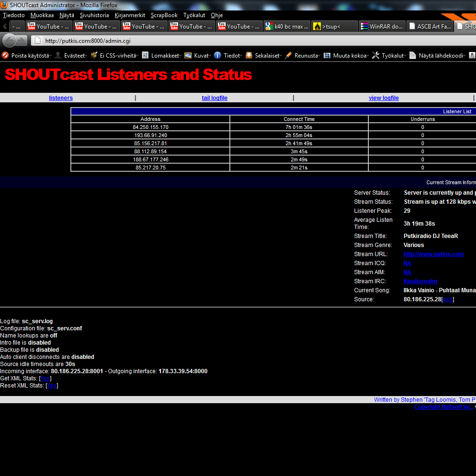476x476 pixels.
Task: Click the Copyright Nullsoft Inc. link
Action: 444,407
